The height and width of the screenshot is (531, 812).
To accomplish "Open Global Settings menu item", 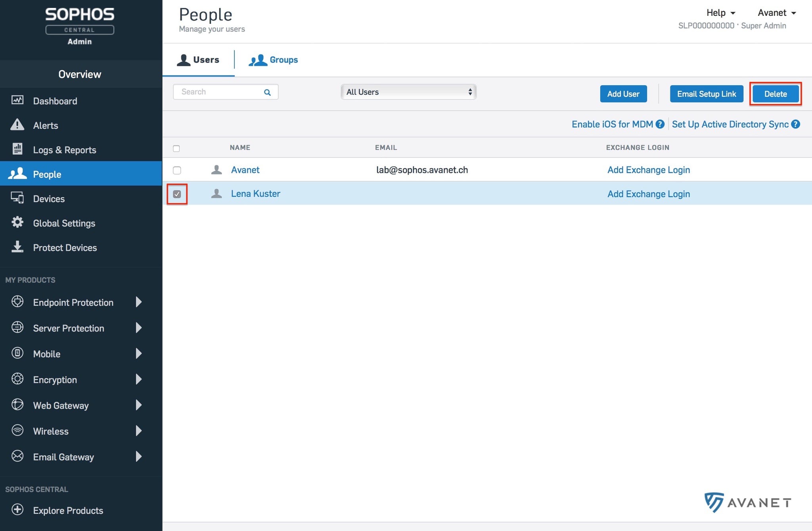I will 81,223.
